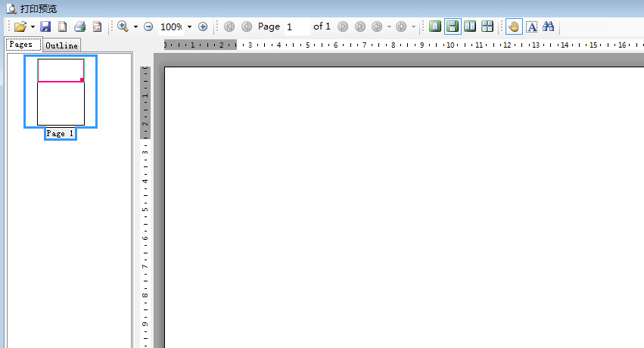
Task: Click the vertical ruler beside the page
Action: click(x=145, y=207)
